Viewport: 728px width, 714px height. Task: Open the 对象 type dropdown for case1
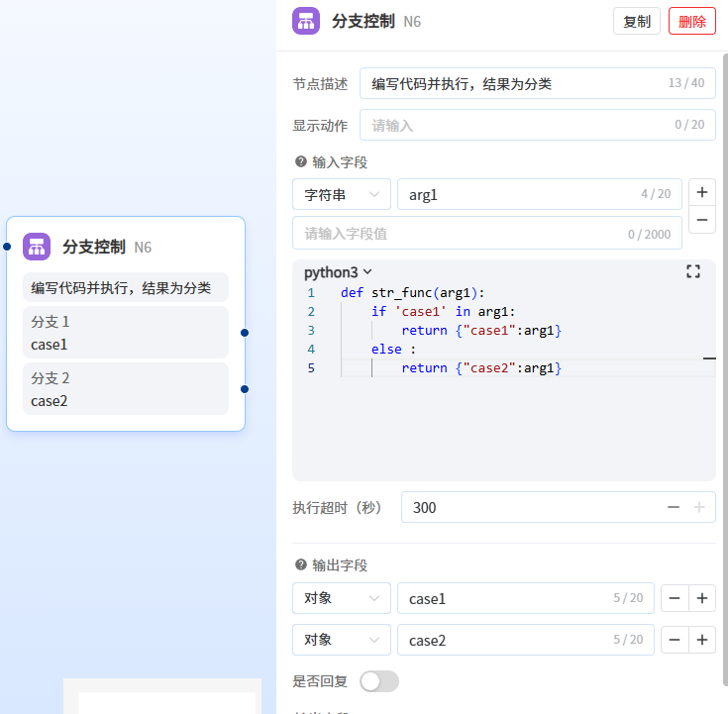click(342, 598)
